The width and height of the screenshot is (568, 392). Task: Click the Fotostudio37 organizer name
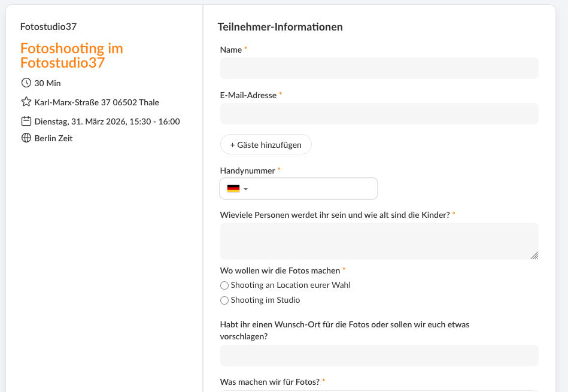point(48,26)
